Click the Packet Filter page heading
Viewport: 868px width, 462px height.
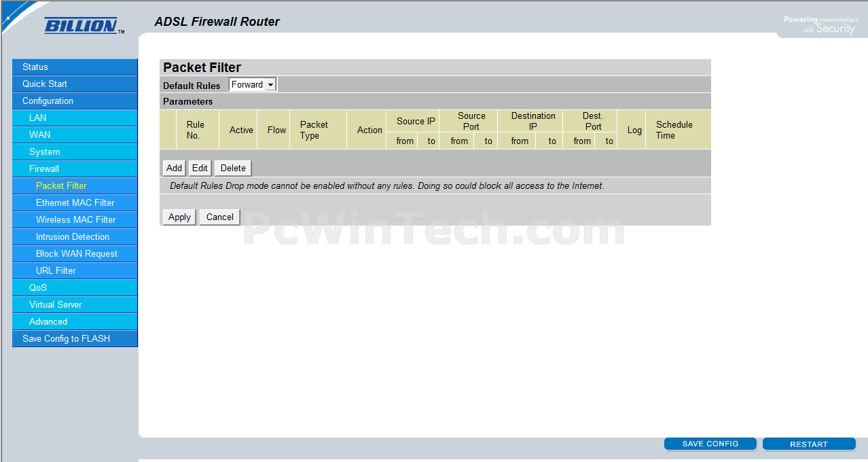[202, 67]
